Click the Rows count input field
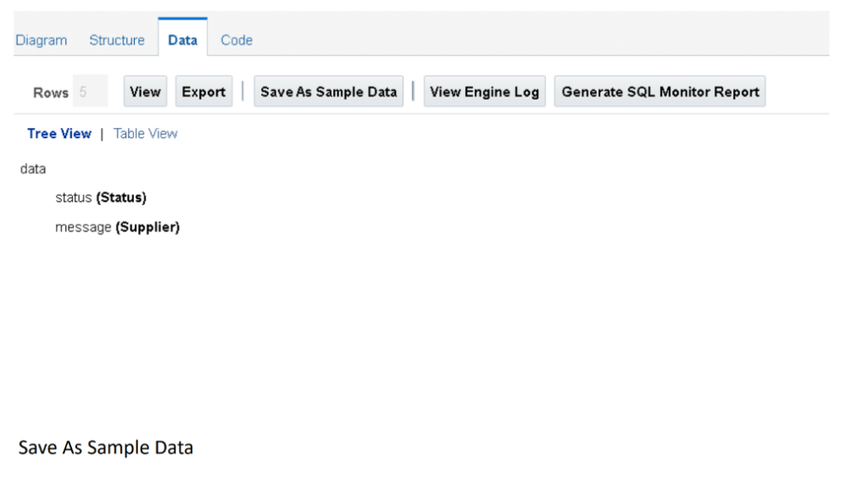Screen dimensions: 868x482 coord(90,92)
